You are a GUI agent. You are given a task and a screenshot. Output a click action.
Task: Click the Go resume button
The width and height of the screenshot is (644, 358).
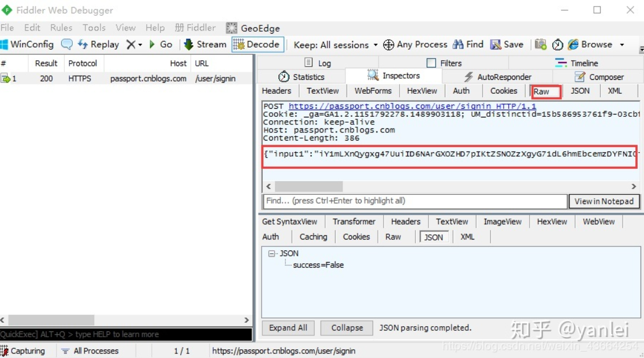pyautogui.click(x=161, y=45)
